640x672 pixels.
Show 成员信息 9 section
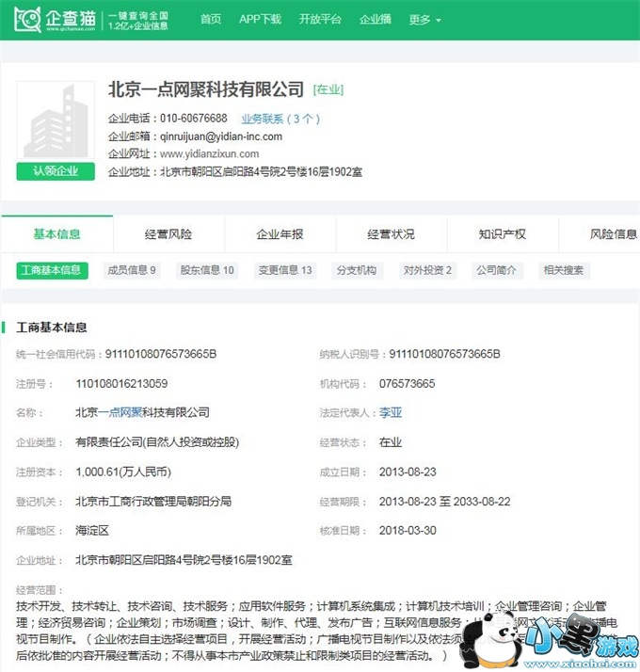tap(132, 270)
